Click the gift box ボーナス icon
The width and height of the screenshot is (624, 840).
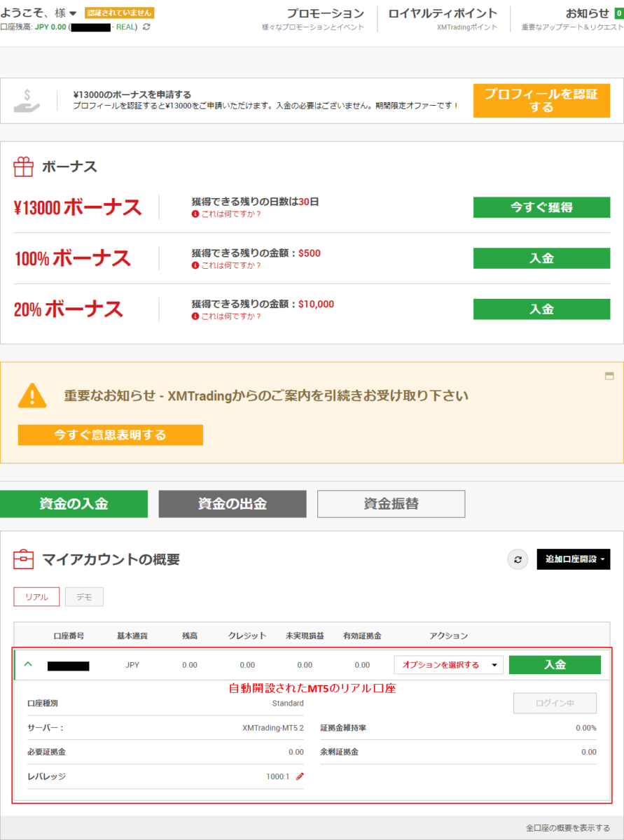click(x=24, y=167)
